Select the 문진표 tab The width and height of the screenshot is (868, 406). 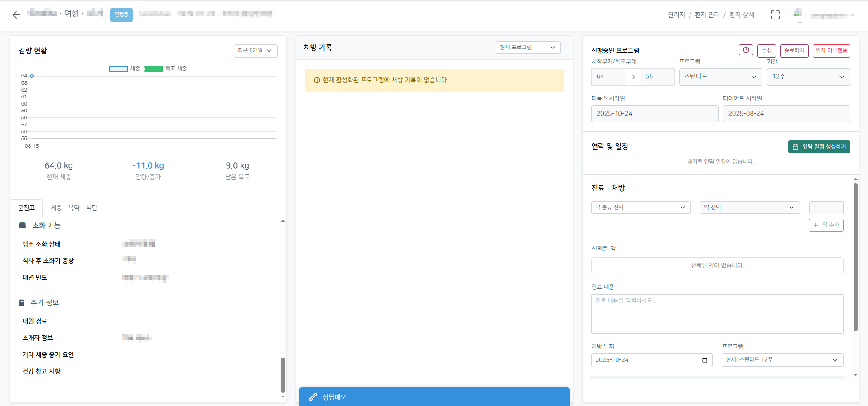pyautogui.click(x=26, y=208)
